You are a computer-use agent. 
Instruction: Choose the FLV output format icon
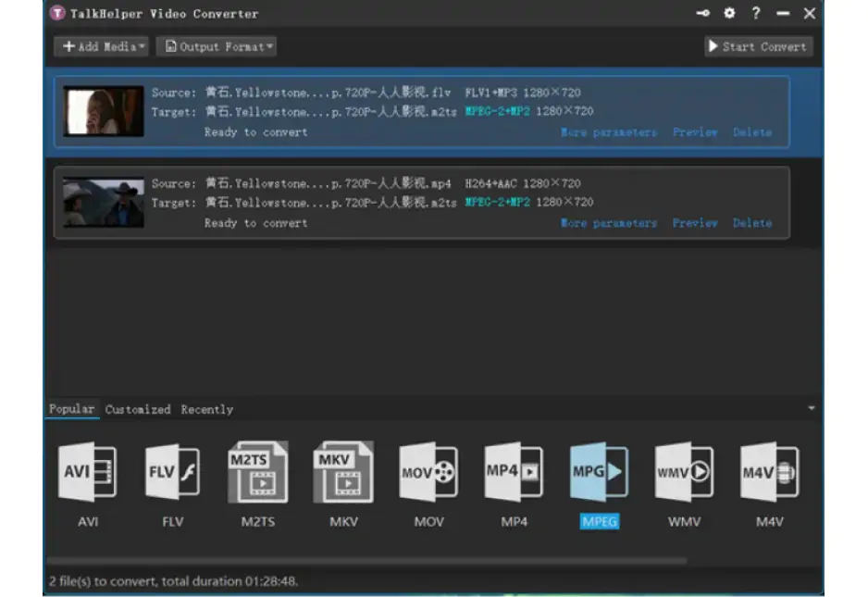tap(173, 473)
